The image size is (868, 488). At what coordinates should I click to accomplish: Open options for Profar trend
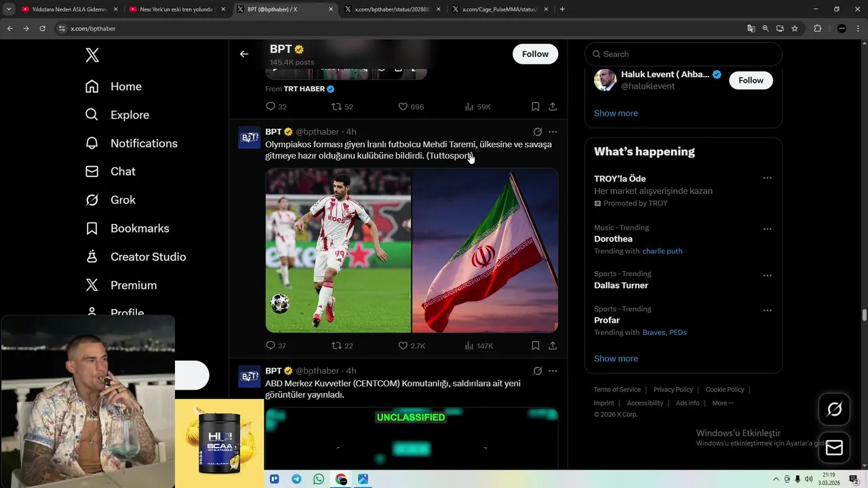[767, 310]
